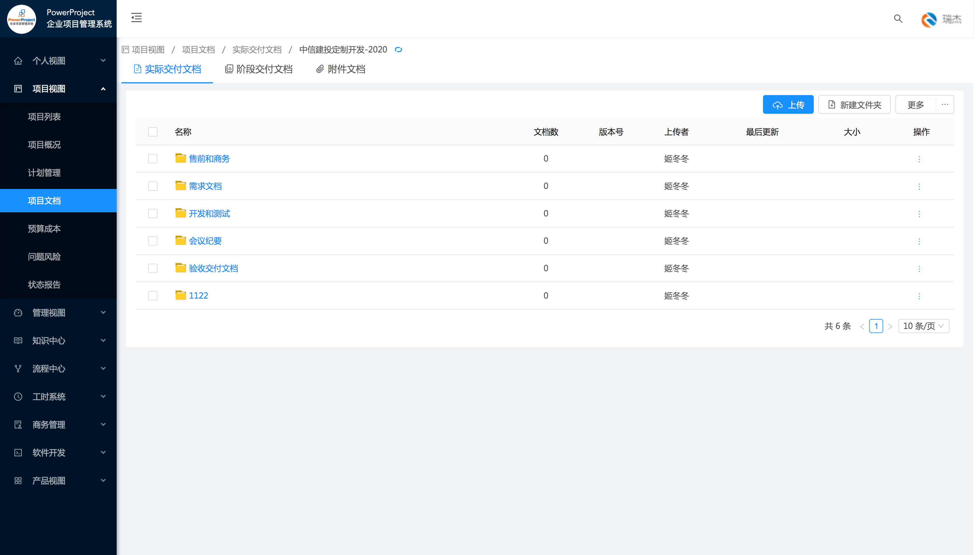Expand the 管理视图 sidebar menu
980x555 pixels.
(58, 313)
